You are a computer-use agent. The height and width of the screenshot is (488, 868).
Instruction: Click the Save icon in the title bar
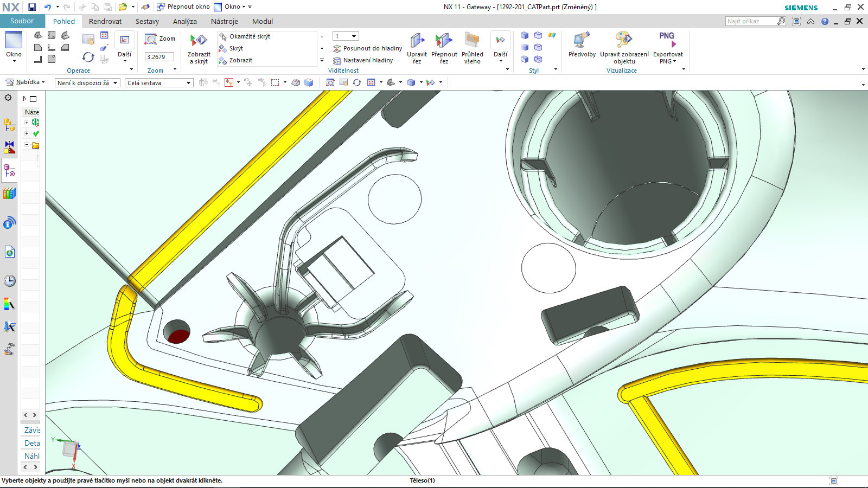click(32, 7)
